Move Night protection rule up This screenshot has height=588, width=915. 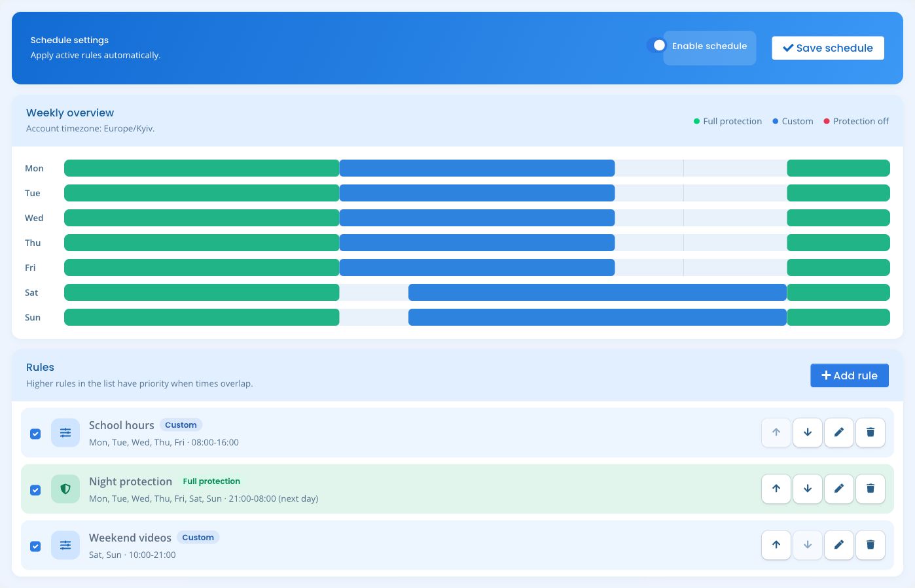(776, 489)
